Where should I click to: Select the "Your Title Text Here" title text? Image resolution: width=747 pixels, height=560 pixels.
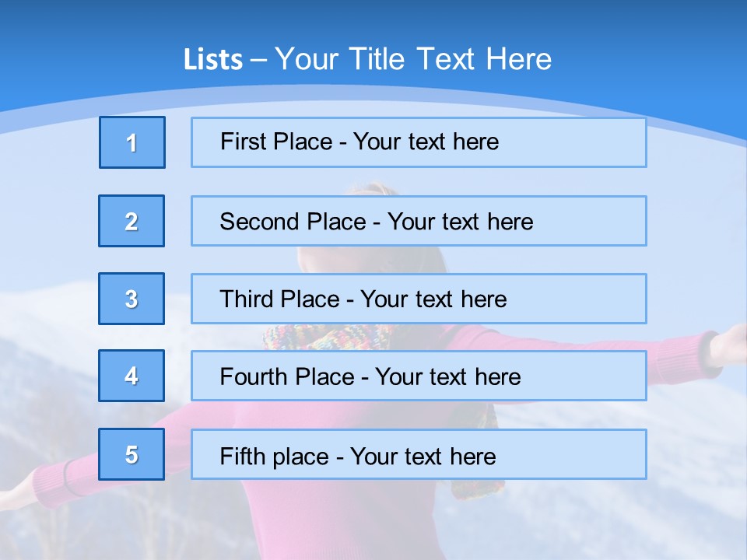(413, 59)
